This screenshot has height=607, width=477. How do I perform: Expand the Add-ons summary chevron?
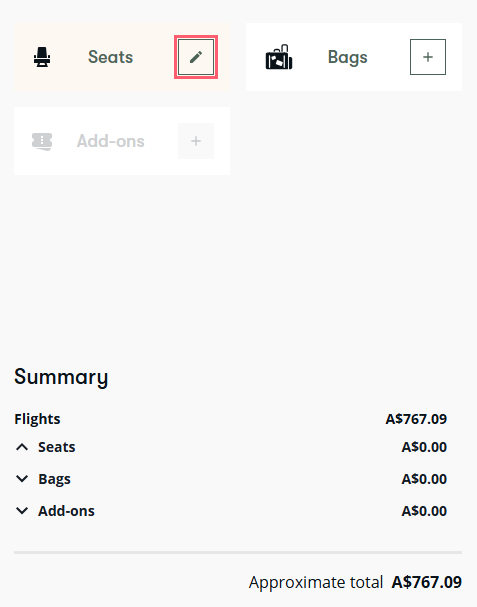[22, 511]
